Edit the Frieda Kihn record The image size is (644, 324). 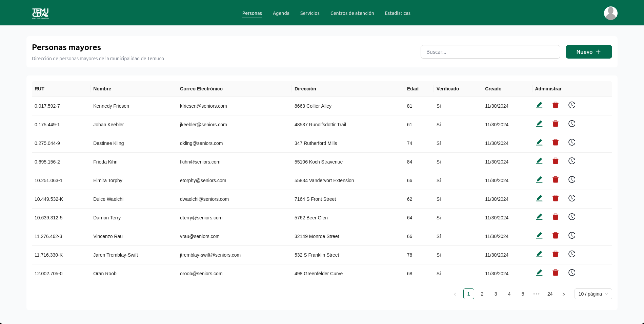pos(539,161)
